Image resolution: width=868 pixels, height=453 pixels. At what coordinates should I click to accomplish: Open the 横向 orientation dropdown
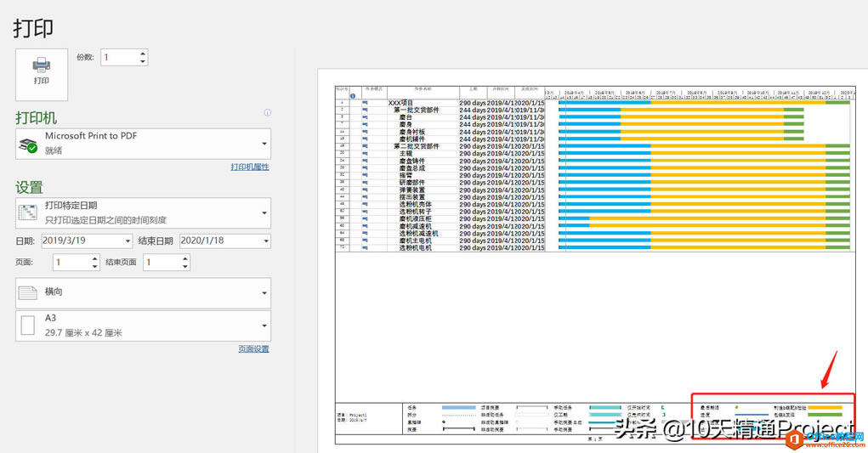[x=264, y=293]
